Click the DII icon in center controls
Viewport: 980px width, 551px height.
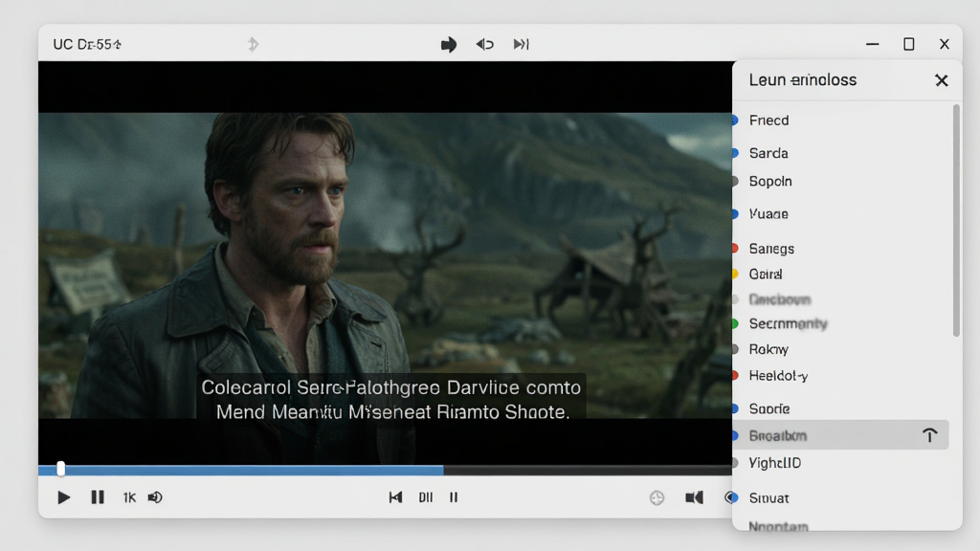pos(426,497)
